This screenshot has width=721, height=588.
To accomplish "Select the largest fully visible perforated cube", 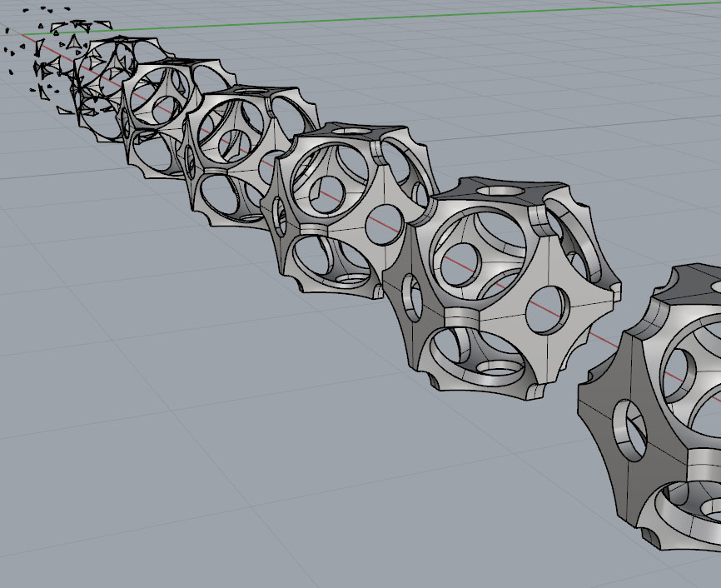I will 501,287.
